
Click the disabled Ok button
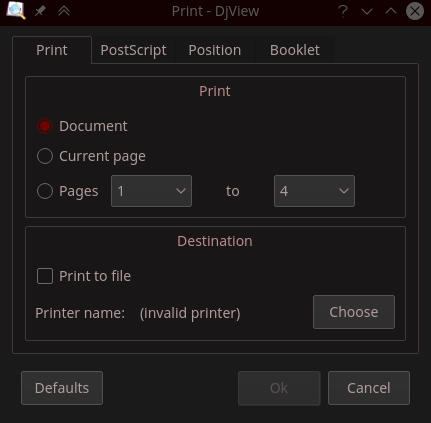tap(279, 388)
